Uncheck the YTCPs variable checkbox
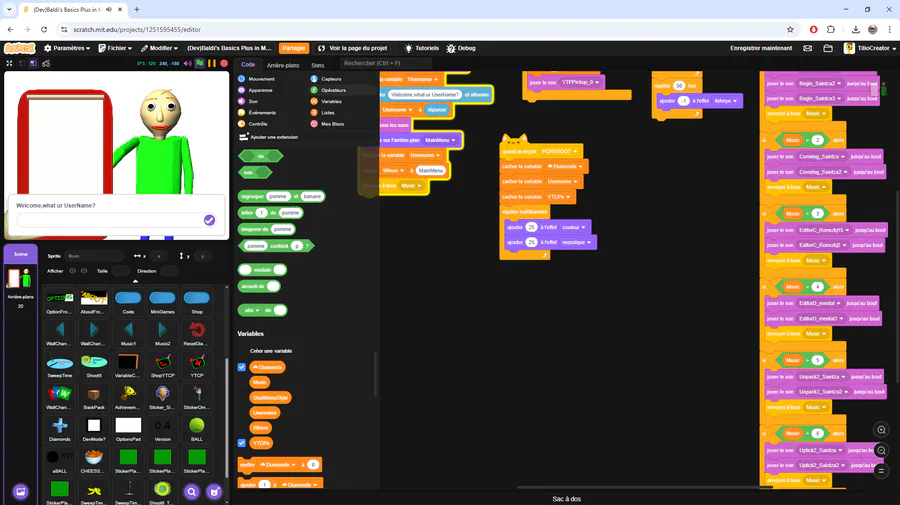Screen dimensions: 900x505 pos(242,443)
